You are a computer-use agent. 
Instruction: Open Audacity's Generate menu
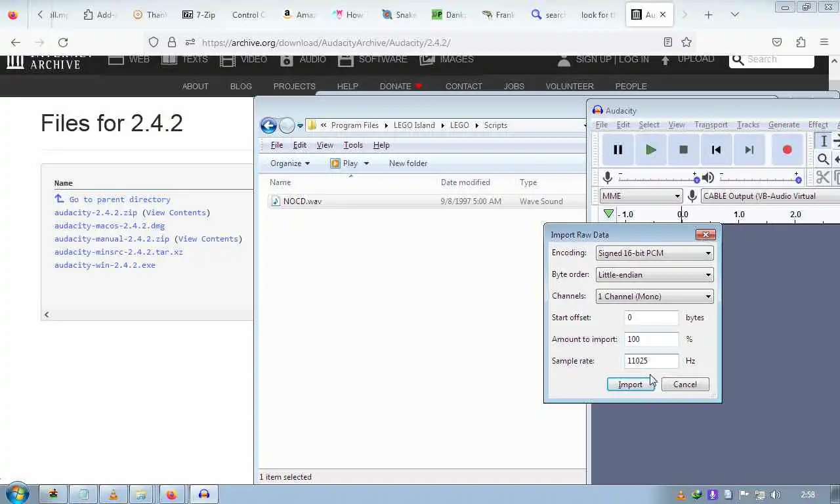click(784, 125)
